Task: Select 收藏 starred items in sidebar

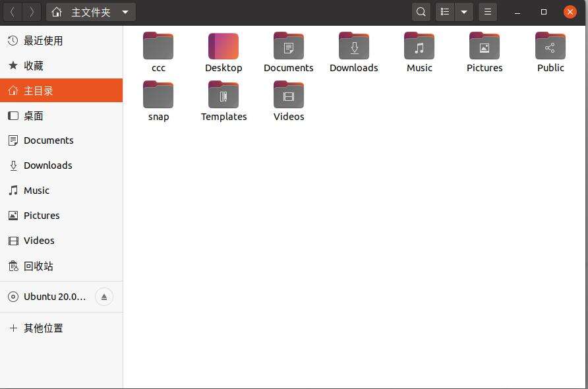Action: [x=33, y=66]
